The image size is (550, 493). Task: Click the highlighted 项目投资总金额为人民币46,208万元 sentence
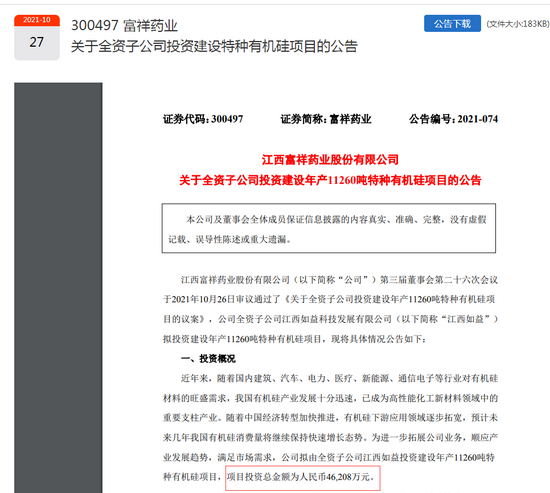point(301,477)
